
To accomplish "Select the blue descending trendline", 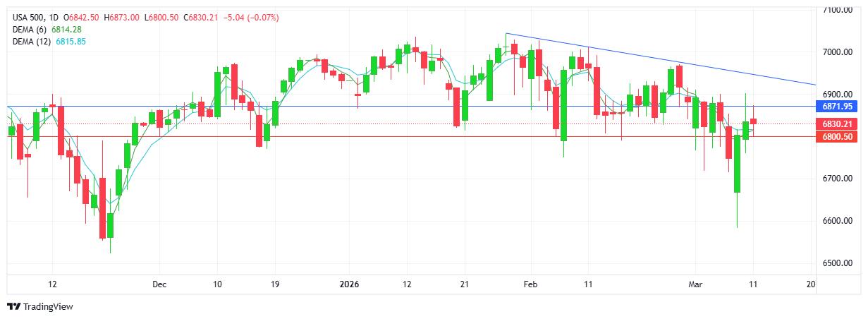I will coord(663,61).
